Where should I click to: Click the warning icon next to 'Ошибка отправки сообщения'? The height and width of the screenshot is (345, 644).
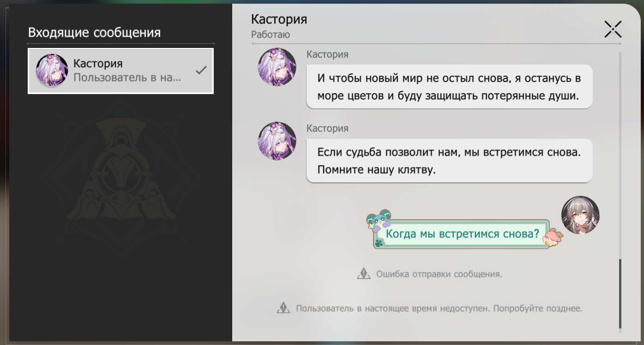click(364, 274)
